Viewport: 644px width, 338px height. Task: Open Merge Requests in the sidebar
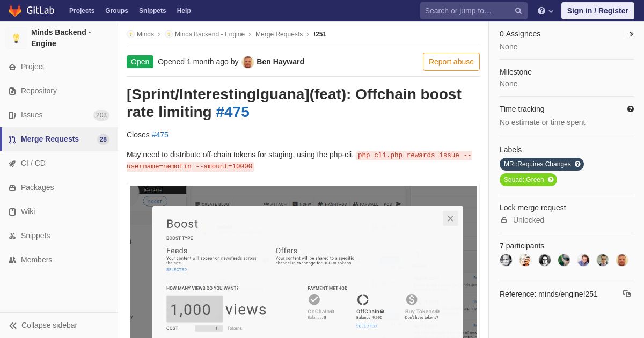coord(50,139)
